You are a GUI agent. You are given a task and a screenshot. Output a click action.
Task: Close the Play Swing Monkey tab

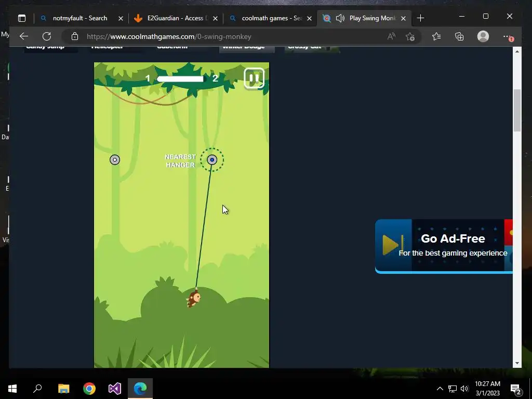coord(403,18)
